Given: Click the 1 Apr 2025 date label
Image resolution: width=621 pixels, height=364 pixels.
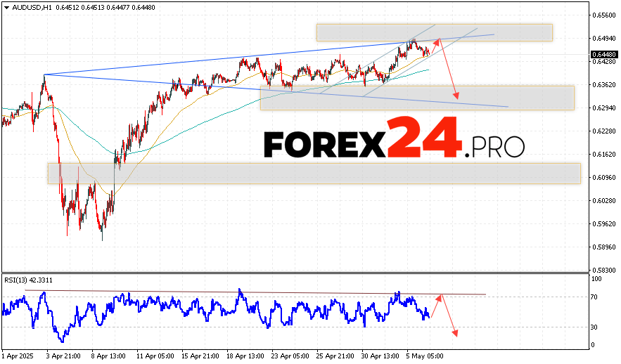Looking at the screenshot, I should [x=18, y=356].
